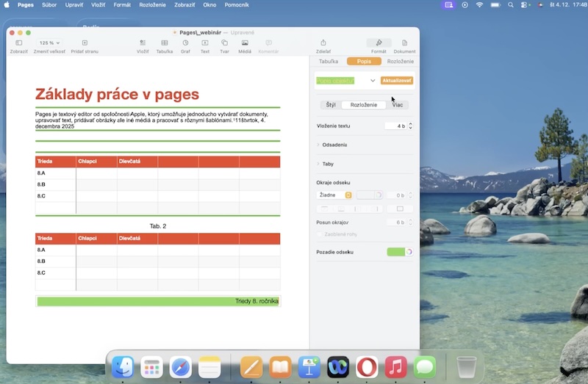Screen dimensions: 588x384
Task: Switch to Pages in the Dock
Action: [251, 367]
